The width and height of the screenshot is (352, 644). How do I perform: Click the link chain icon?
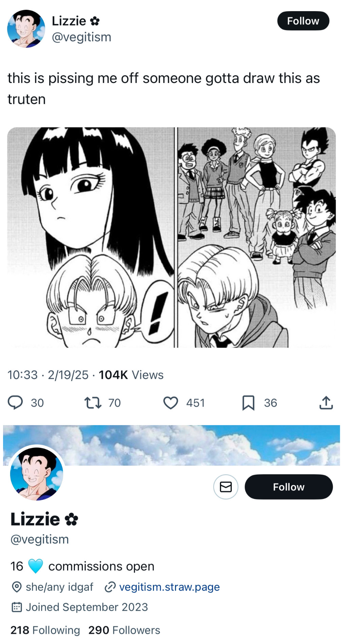(x=110, y=587)
